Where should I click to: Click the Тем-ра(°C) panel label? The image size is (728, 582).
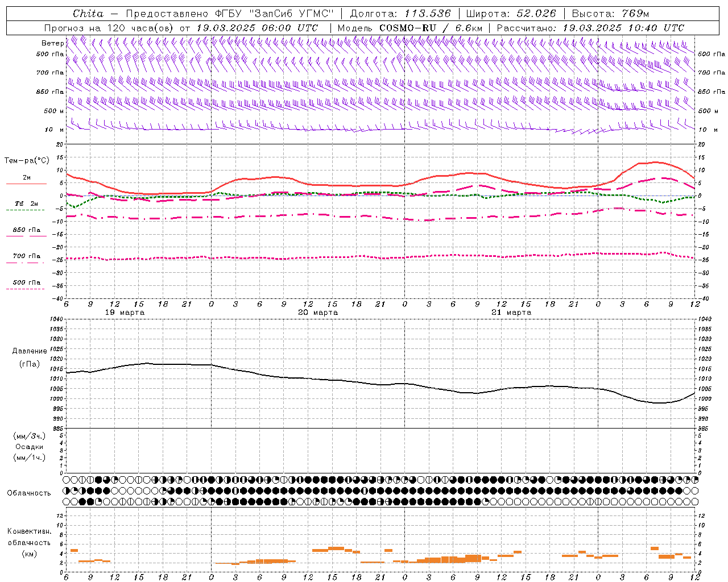point(26,161)
